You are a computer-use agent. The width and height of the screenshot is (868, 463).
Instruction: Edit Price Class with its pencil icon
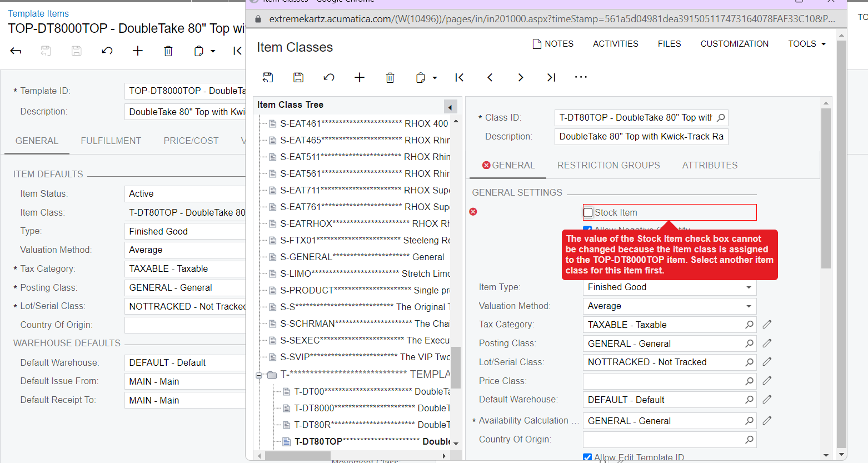[x=767, y=380]
